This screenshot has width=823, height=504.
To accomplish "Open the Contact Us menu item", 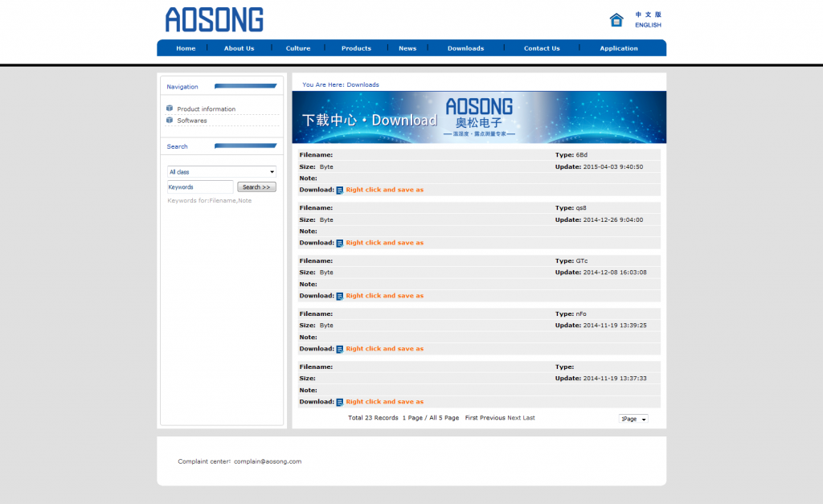I will (x=542, y=48).
